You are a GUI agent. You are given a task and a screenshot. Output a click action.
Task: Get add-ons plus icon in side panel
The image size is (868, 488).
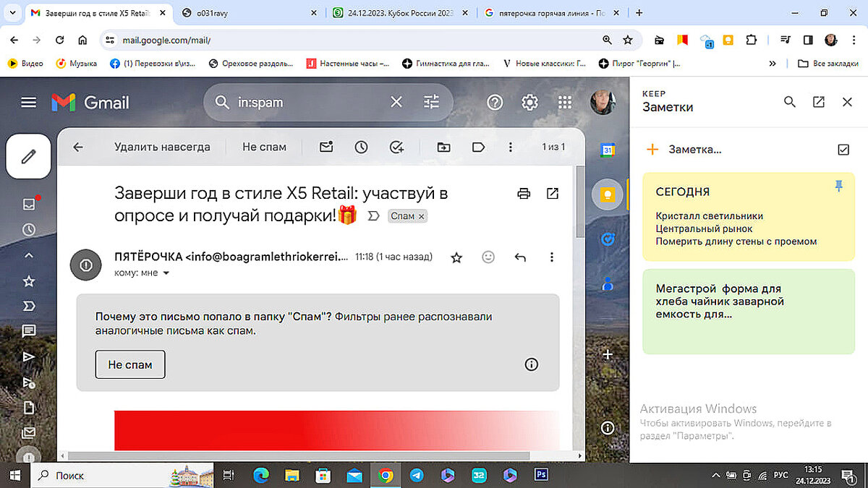[608, 354]
